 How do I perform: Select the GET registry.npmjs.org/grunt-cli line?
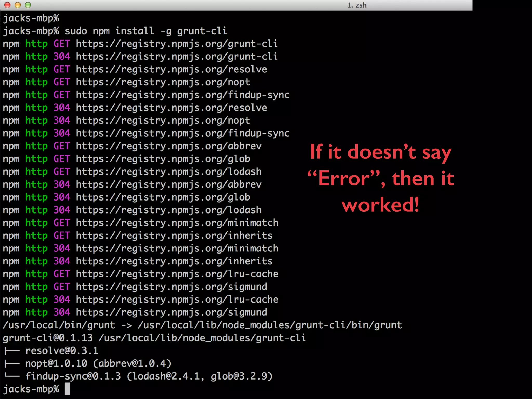(x=140, y=44)
